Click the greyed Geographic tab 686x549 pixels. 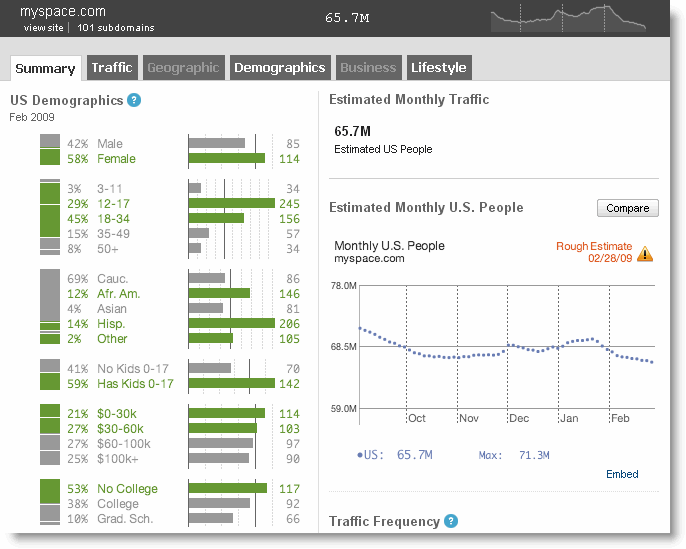184,68
